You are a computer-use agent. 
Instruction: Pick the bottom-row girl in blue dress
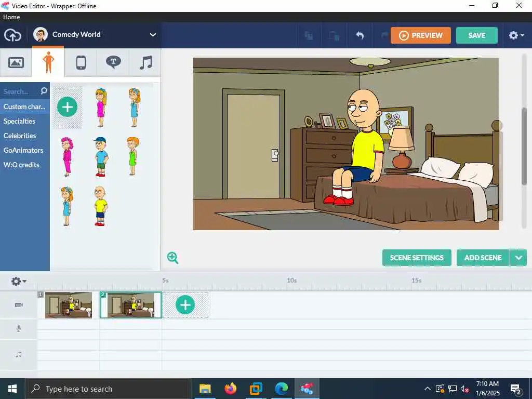click(x=67, y=206)
